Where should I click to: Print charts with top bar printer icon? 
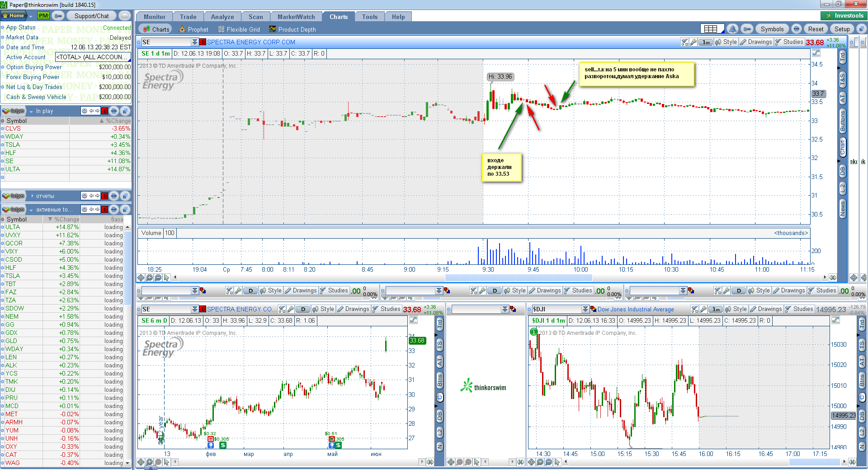point(797,29)
